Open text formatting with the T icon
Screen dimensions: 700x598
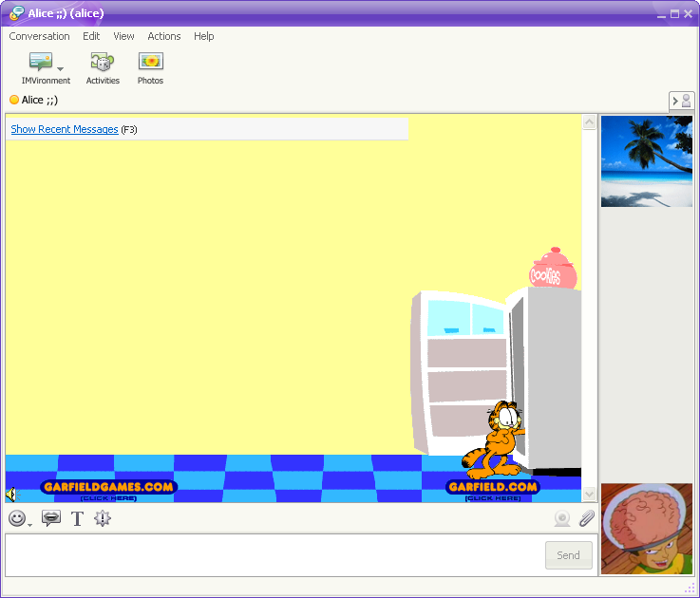pos(78,518)
